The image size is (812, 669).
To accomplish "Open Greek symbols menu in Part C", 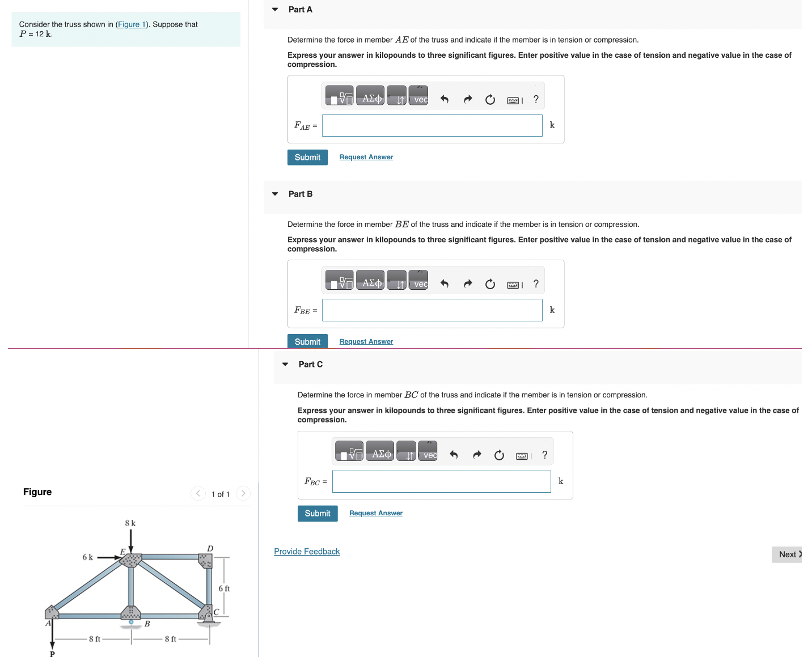I will (x=380, y=451).
